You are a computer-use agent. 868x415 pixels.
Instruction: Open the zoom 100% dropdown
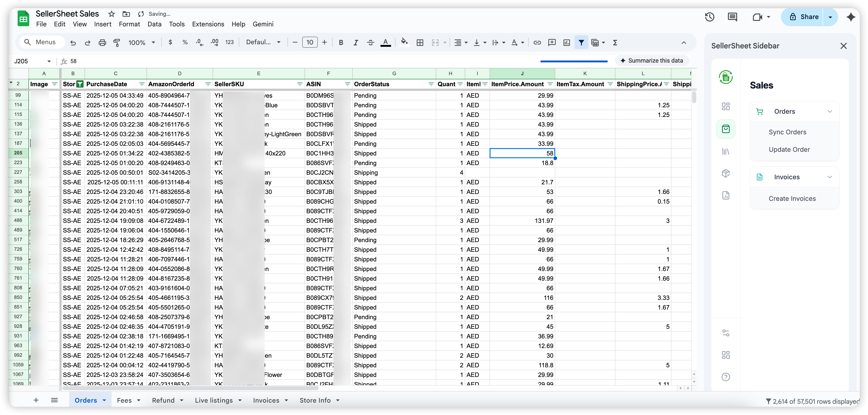[141, 42]
